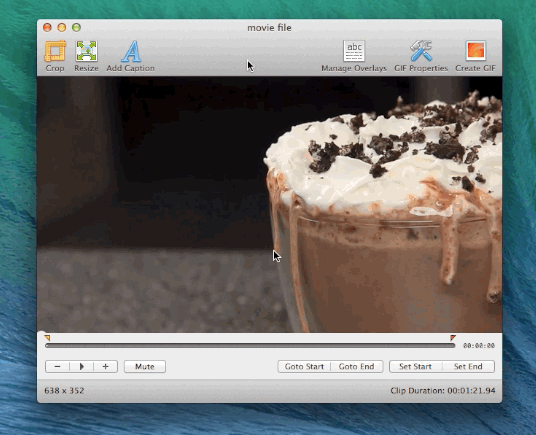Viewport: 536px width, 435px height.
Task: Click the yellow minimize window button
Action: 62,27
